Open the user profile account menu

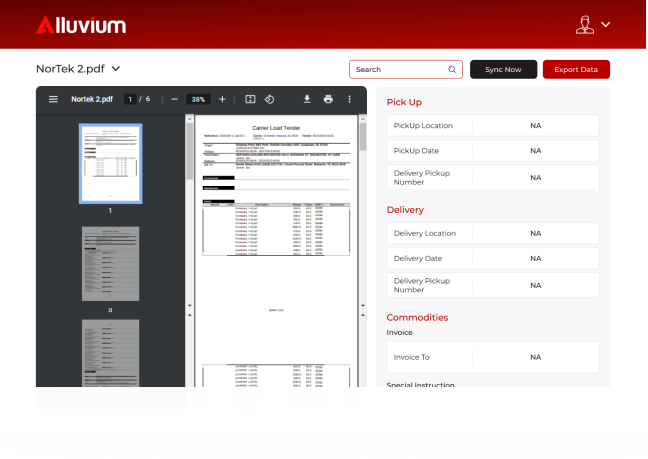pos(593,25)
